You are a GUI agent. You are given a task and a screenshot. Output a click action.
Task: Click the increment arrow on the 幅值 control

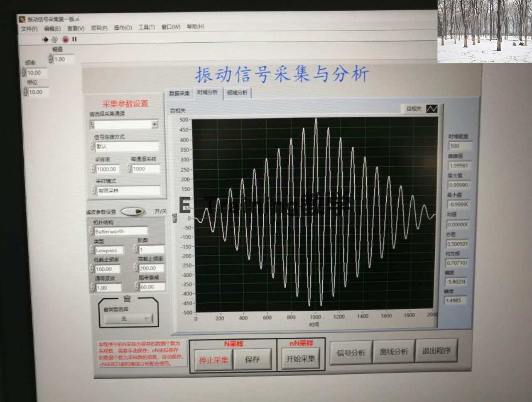pyautogui.click(x=50, y=57)
